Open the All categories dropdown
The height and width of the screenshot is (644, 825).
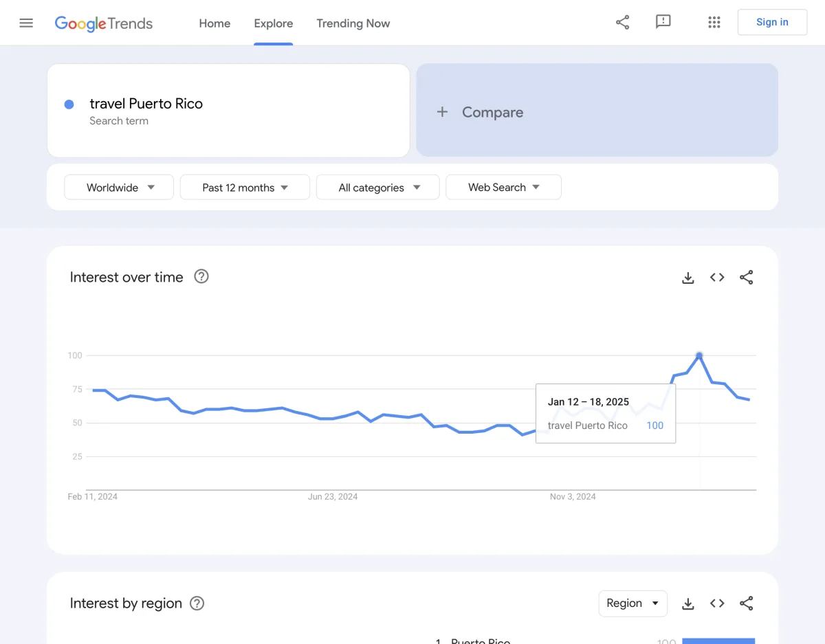coord(377,188)
